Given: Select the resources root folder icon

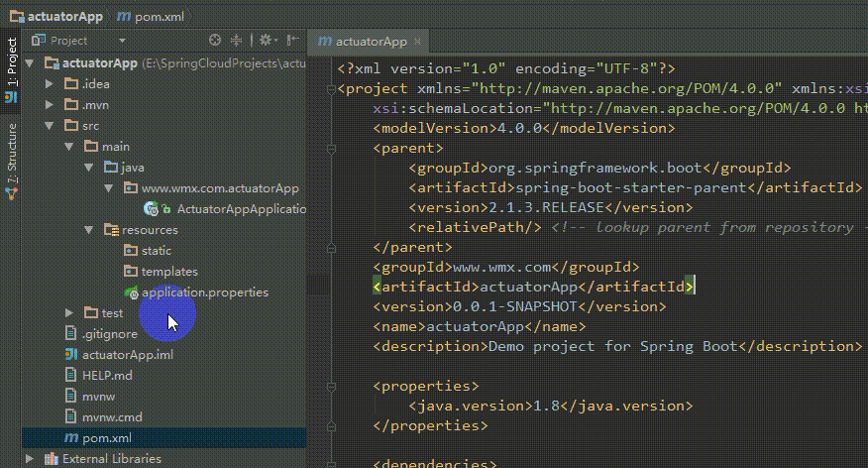Looking at the screenshot, I should pyautogui.click(x=111, y=229).
